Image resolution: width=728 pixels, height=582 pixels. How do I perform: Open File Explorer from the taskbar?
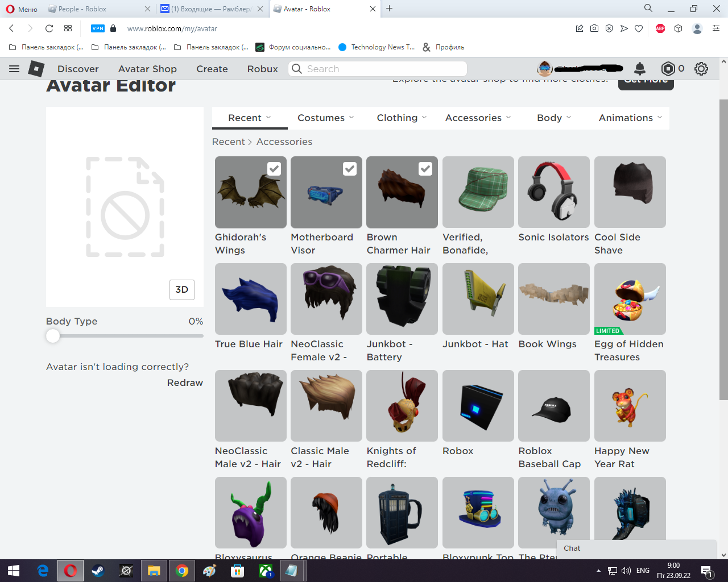[154, 571]
